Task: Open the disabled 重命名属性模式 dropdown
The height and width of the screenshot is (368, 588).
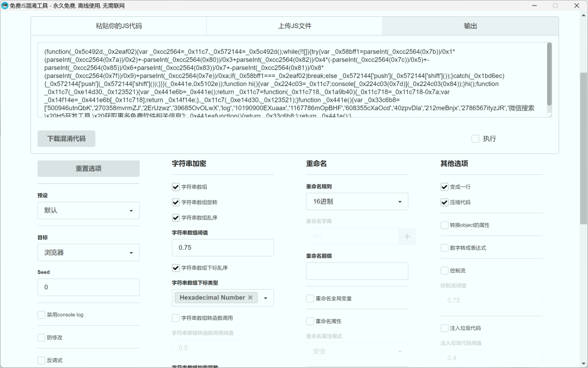Action: click(357, 351)
